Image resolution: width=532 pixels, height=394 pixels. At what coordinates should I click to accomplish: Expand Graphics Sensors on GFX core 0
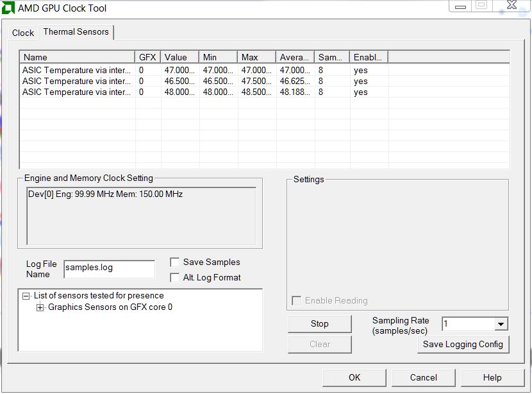[40, 308]
